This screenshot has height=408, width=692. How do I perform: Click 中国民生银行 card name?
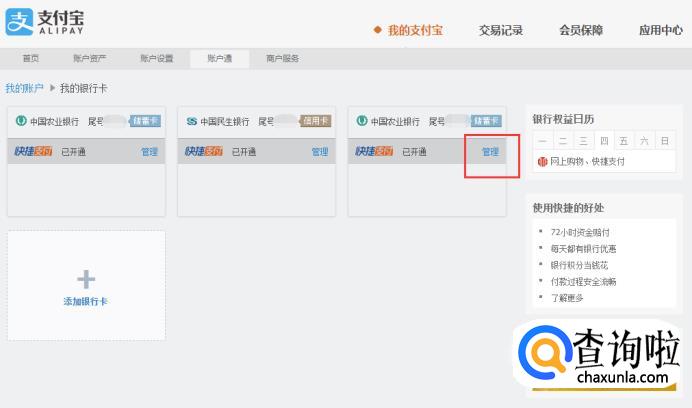[x=225, y=121]
